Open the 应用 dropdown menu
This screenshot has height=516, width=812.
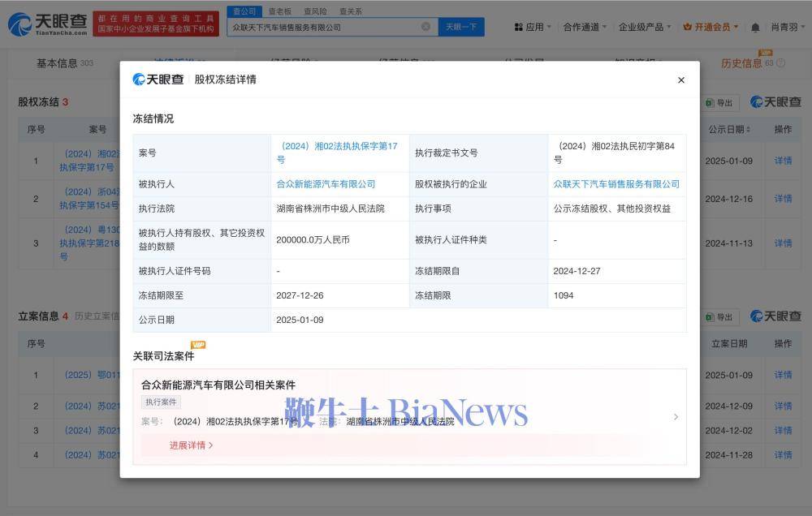point(533,27)
